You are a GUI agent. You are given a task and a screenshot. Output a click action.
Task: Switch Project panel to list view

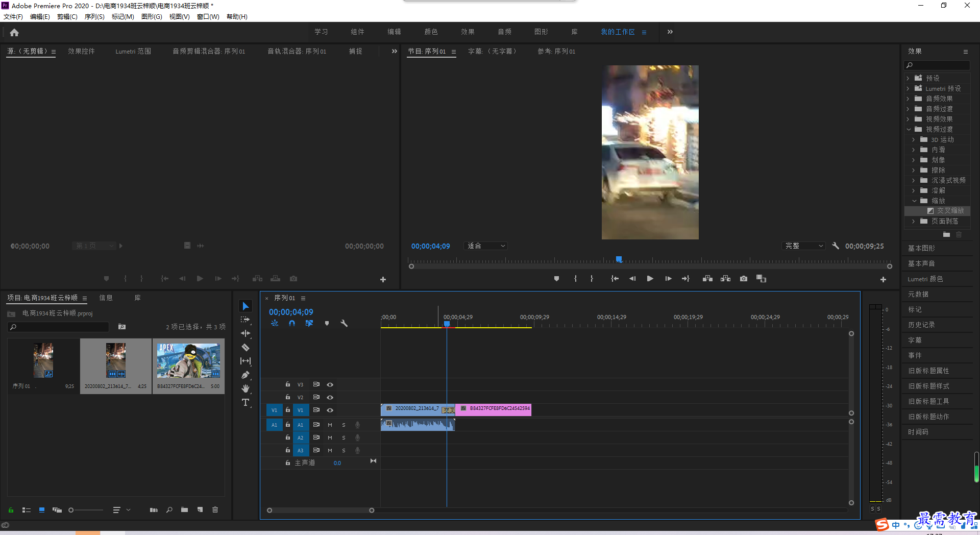pos(27,509)
